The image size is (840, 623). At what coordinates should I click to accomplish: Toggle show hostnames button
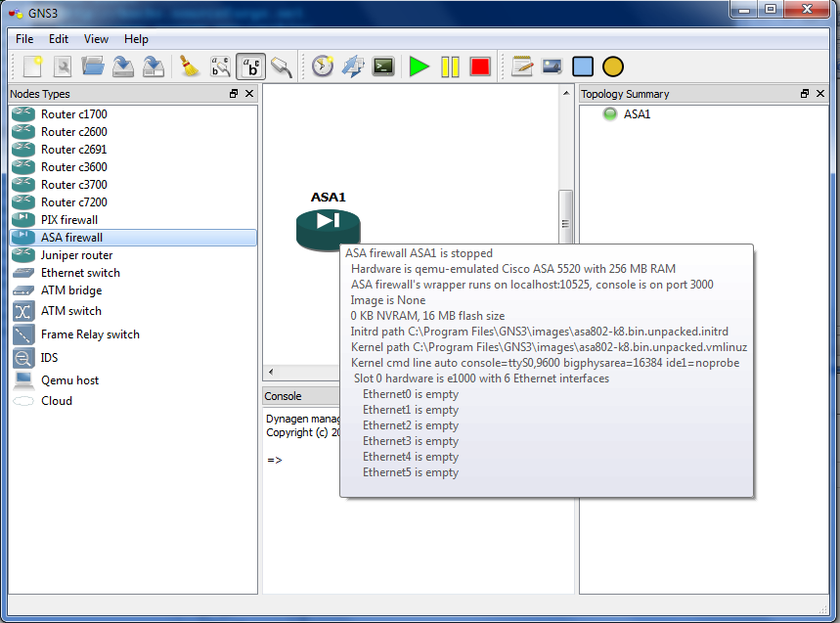pyautogui.click(x=250, y=67)
